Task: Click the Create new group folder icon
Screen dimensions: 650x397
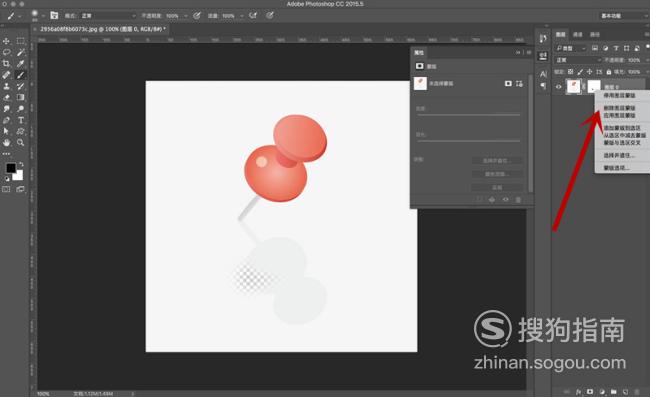Action: pos(614,392)
